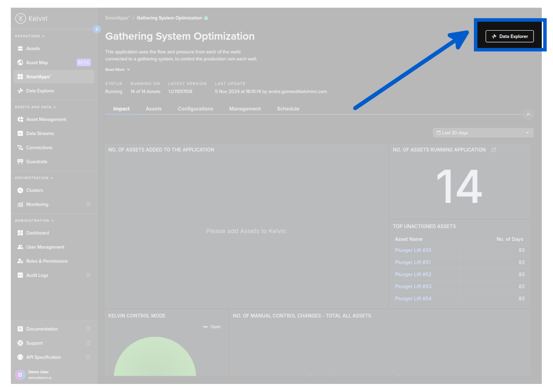Click the Data Explorer button at top right
The width and height of the screenshot is (553, 392).
[x=509, y=36]
